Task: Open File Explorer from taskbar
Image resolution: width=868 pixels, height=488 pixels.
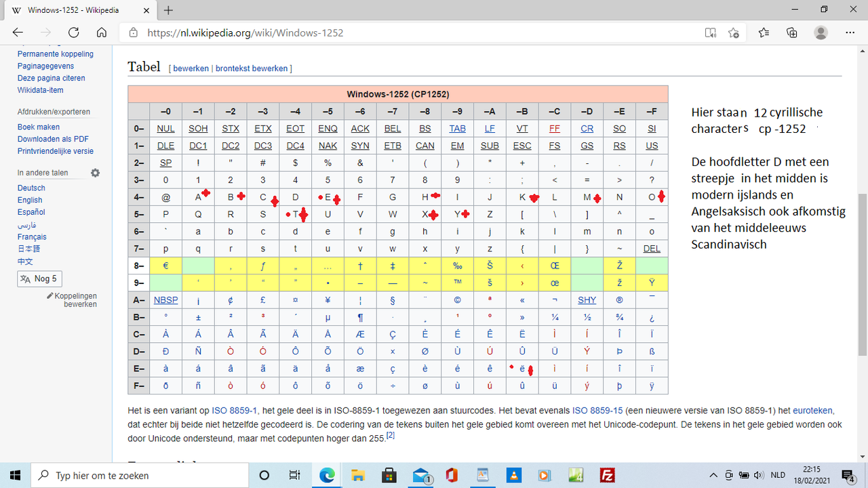Action: click(357, 475)
